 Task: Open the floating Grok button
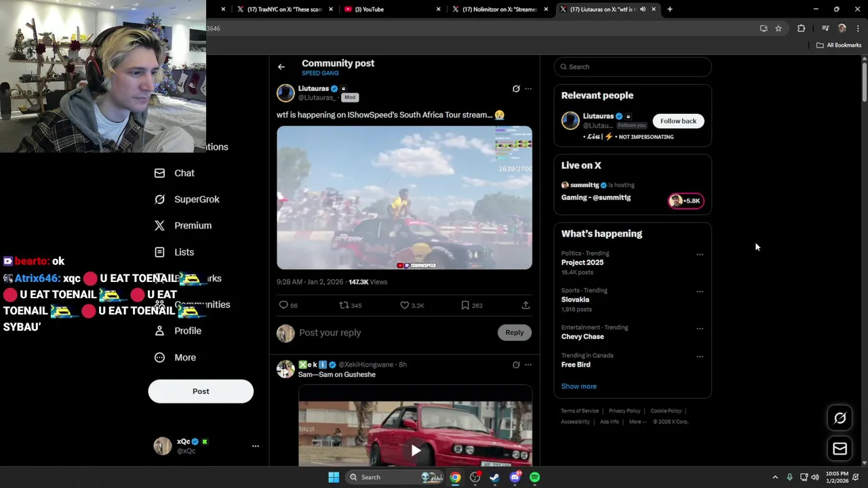click(840, 418)
